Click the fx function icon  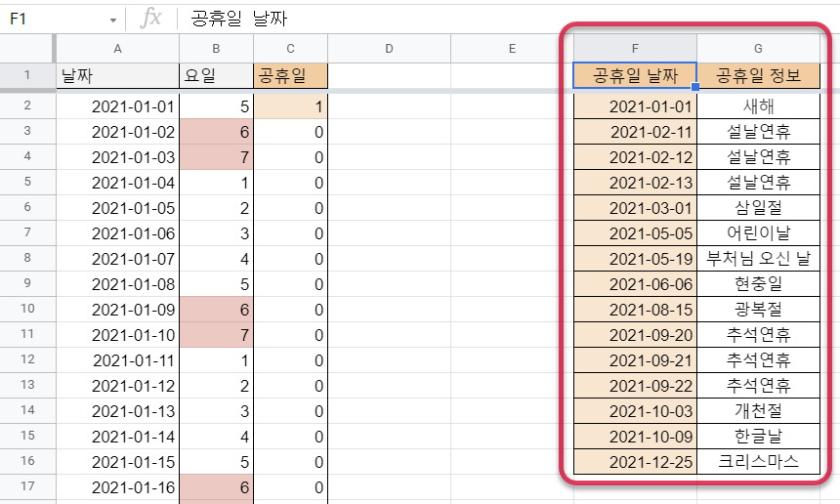click(150, 18)
